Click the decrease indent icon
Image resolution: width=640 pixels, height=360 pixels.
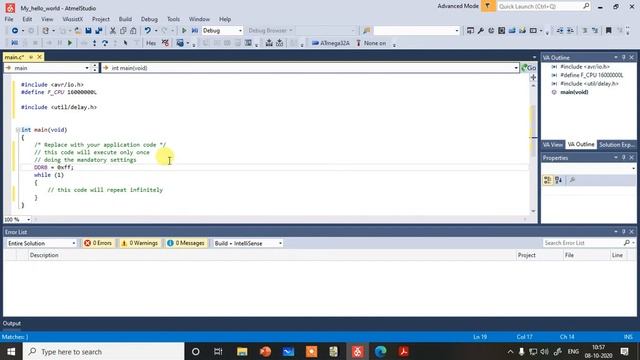(560, 31)
